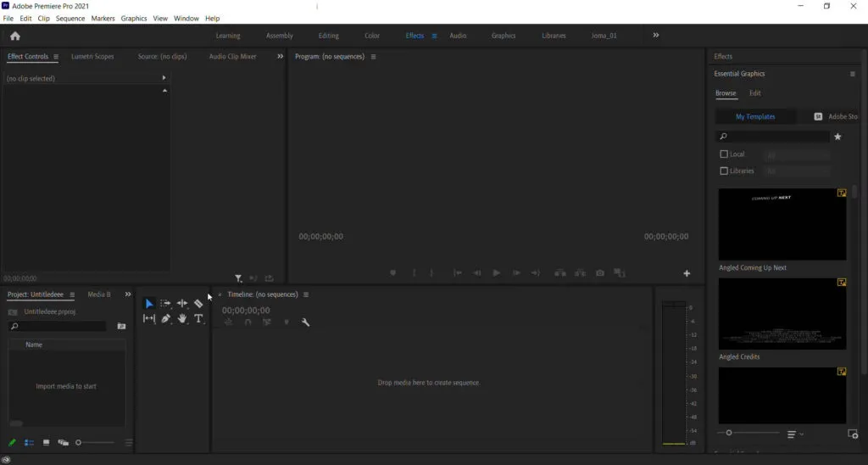Click the Project panel search field

click(x=58, y=327)
